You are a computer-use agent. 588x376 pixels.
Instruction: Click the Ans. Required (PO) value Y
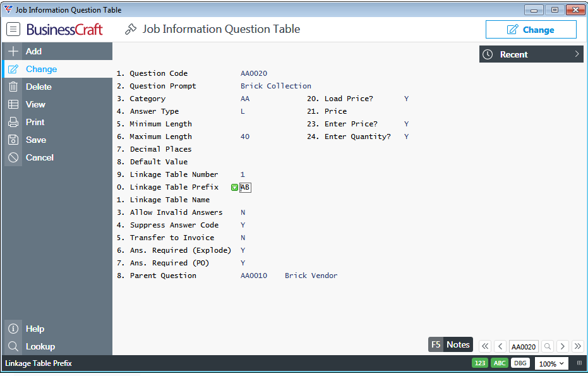[243, 263]
